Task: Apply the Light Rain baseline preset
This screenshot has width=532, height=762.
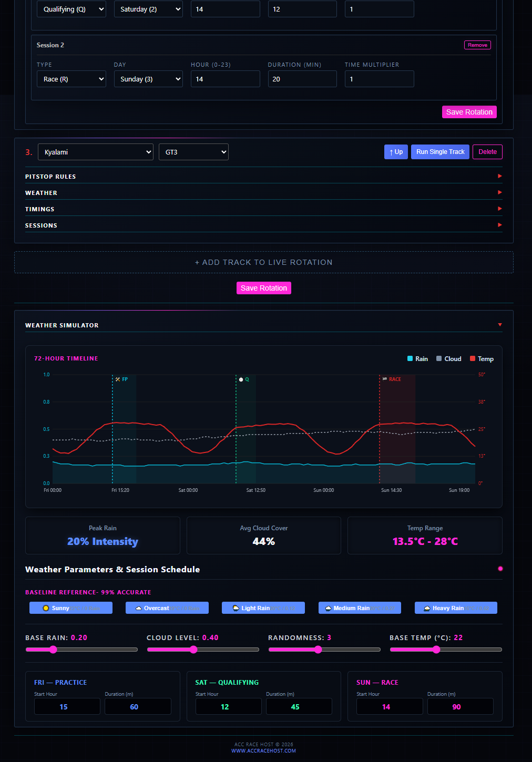Action: point(263,608)
